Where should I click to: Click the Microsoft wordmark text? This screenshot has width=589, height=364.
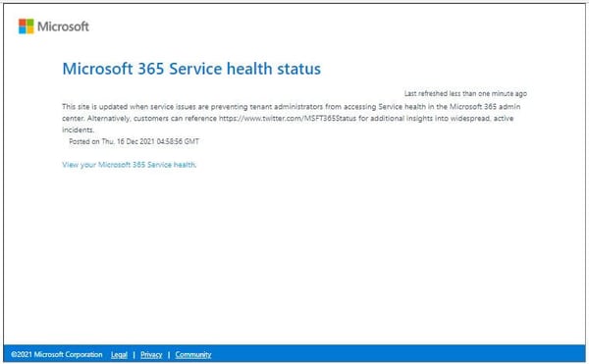pos(63,26)
